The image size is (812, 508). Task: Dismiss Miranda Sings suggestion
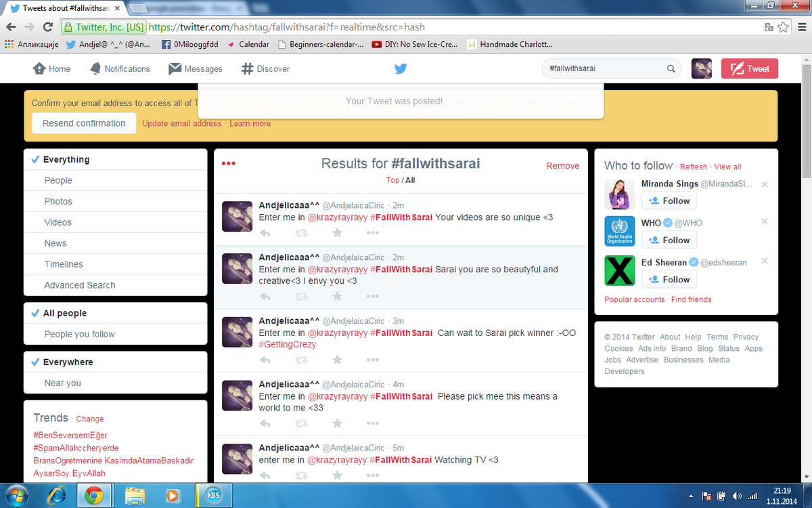765,184
